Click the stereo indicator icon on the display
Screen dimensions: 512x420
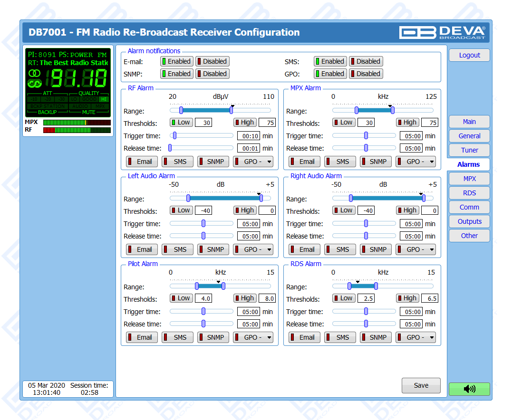pos(35,74)
